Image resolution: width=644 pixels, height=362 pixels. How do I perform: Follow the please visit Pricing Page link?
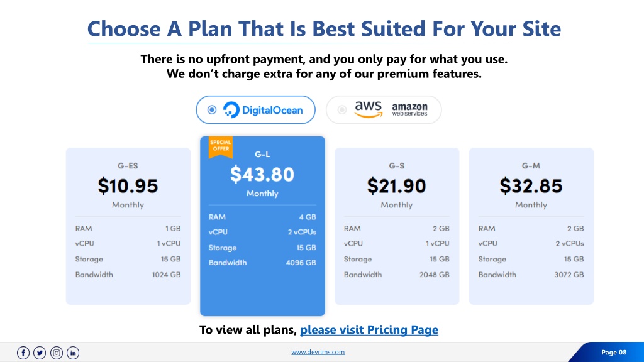click(369, 329)
